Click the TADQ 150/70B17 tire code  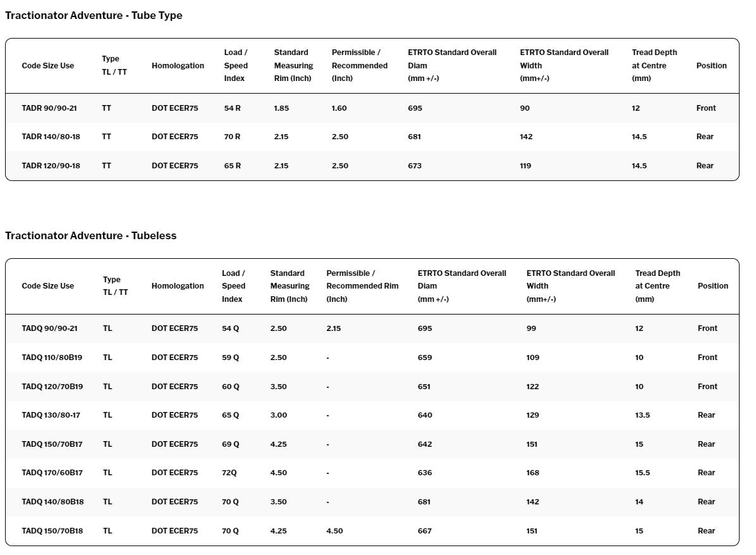point(52,444)
